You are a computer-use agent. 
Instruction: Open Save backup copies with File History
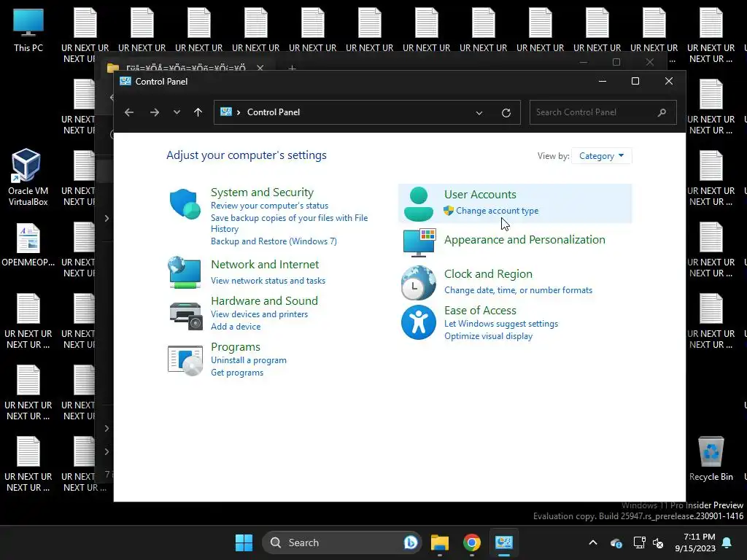point(289,223)
